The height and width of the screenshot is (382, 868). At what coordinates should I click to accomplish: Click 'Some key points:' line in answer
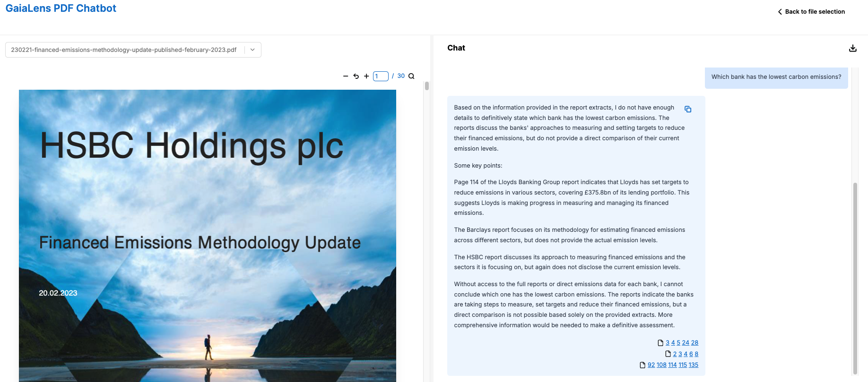[478, 166]
